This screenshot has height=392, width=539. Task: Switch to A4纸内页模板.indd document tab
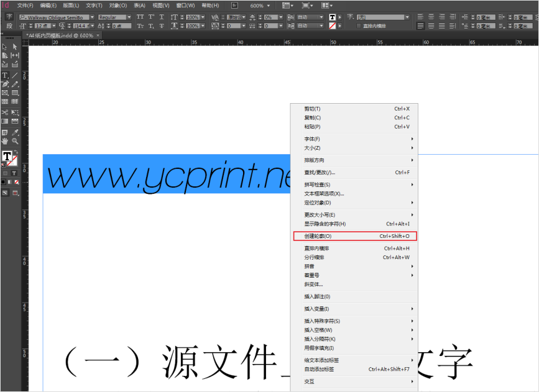click(x=60, y=35)
